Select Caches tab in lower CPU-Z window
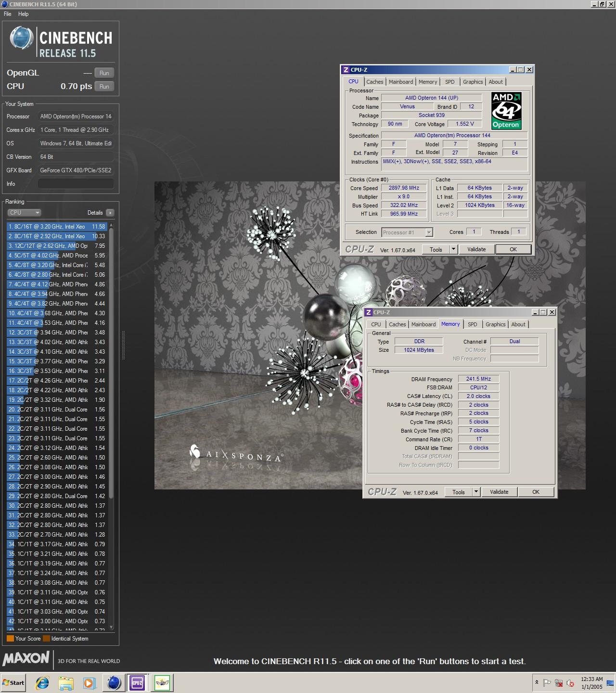Image resolution: width=616 pixels, height=693 pixels. click(398, 324)
